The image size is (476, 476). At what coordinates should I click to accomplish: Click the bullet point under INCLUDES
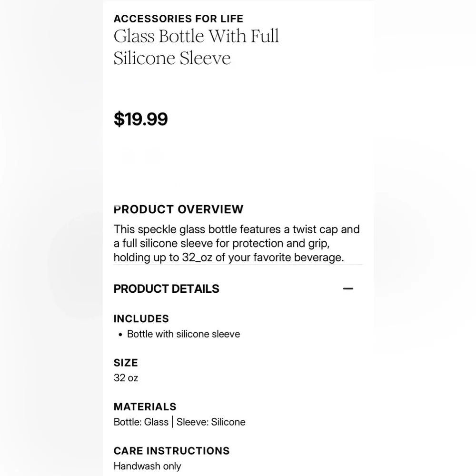point(120,335)
